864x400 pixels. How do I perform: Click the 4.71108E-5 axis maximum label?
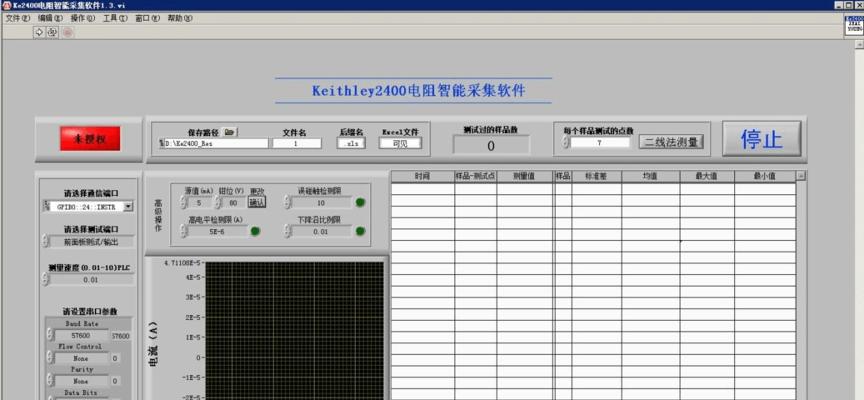(182, 263)
